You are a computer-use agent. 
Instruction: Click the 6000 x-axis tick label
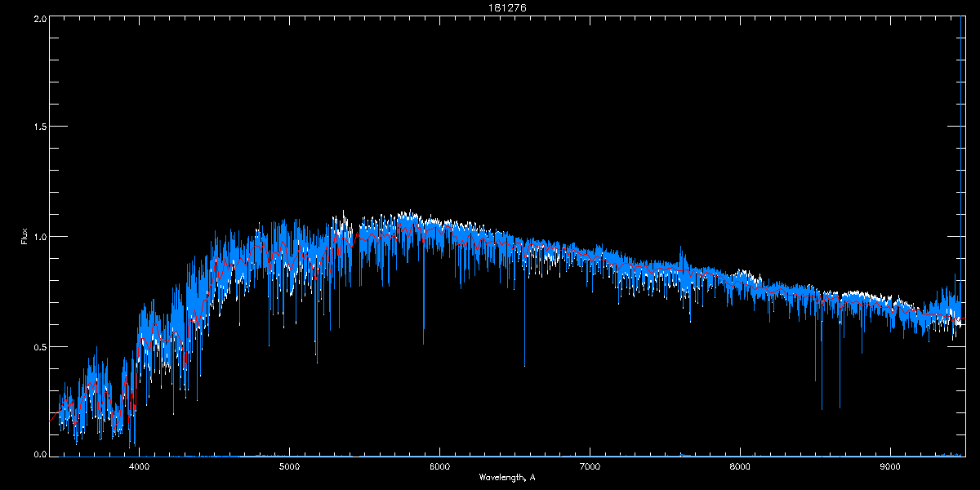tap(439, 467)
